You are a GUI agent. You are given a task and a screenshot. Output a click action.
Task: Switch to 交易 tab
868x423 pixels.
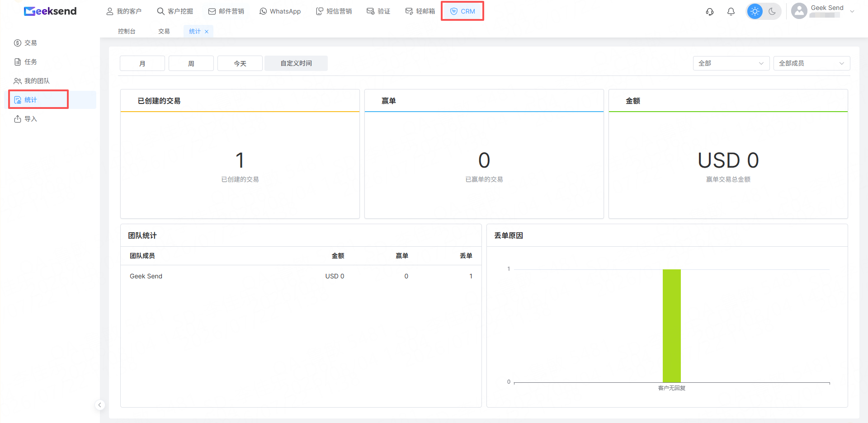[x=164, y=31]
